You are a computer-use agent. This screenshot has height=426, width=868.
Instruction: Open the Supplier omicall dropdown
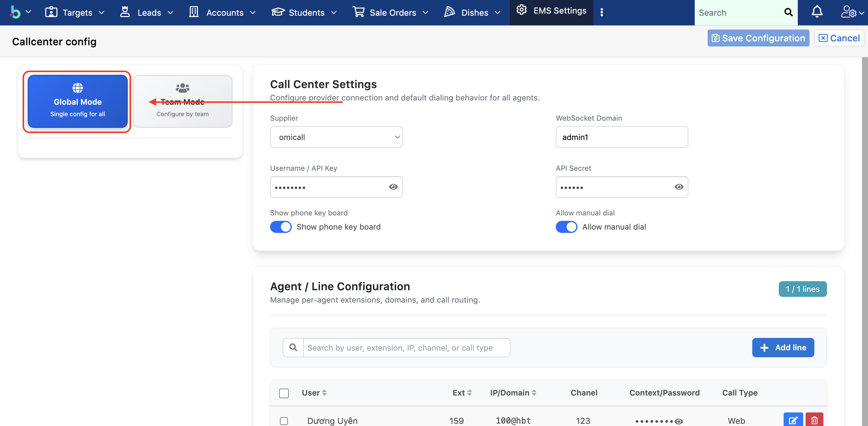(336, 137)
